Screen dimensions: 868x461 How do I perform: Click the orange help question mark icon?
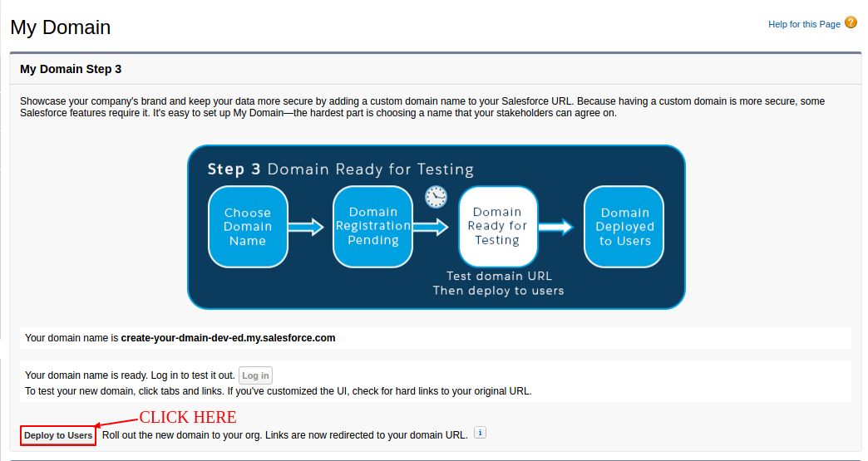point(851,23)
